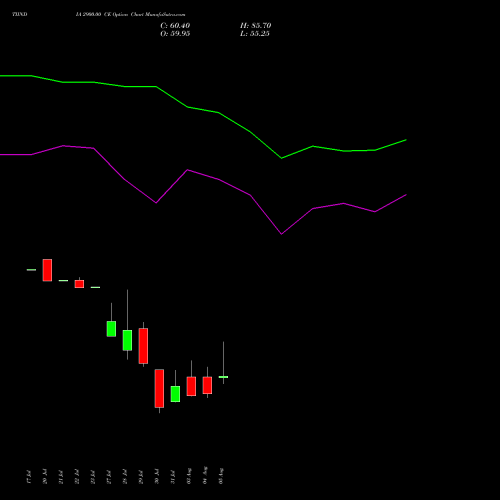This screenshot has height=500, width=500.
Task: Select the flat green dash candle for 17 Jul
Action: pyautogui.click(x=31, y=270)
